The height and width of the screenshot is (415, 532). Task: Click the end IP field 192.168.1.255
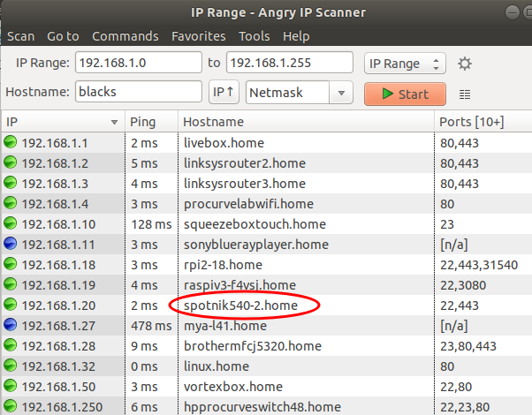click(290, 63)
